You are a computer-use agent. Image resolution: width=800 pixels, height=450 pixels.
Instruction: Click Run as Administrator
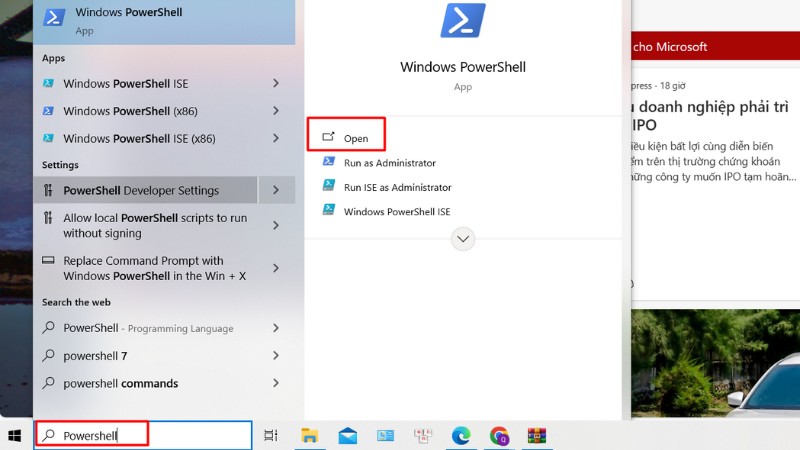coord(390,163)
